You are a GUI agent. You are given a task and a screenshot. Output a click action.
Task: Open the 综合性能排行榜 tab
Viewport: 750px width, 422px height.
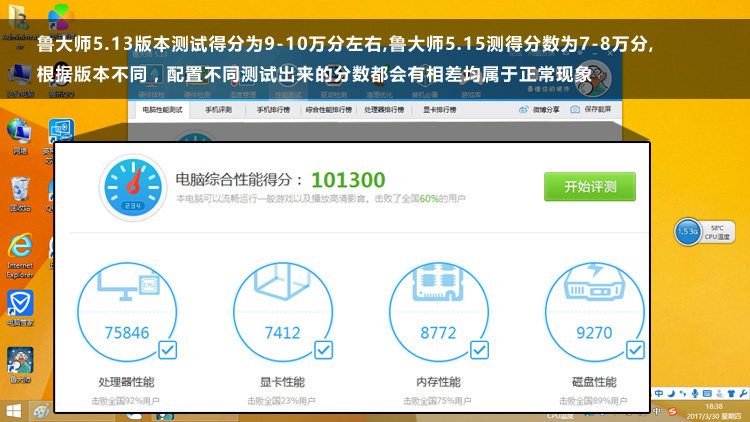coord(329,110)
